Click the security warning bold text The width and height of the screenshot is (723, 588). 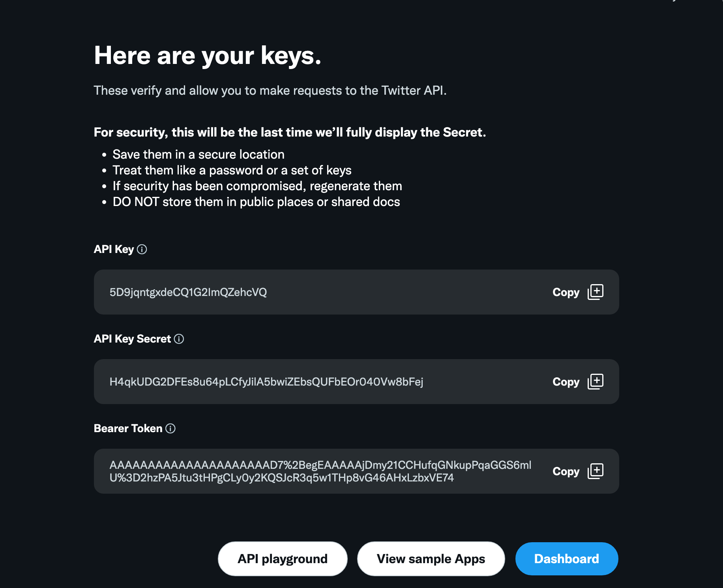pos(290,132)
